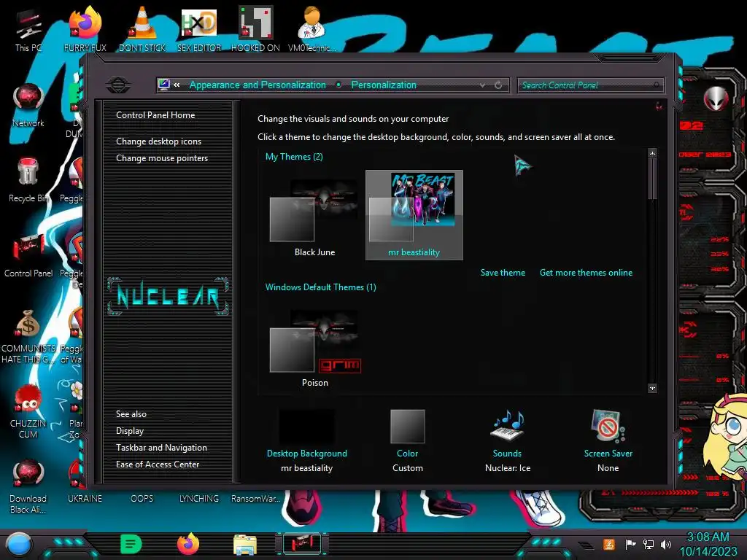Launch Firefox from the taskbar
747x560 pixels.
pos(188,544)
